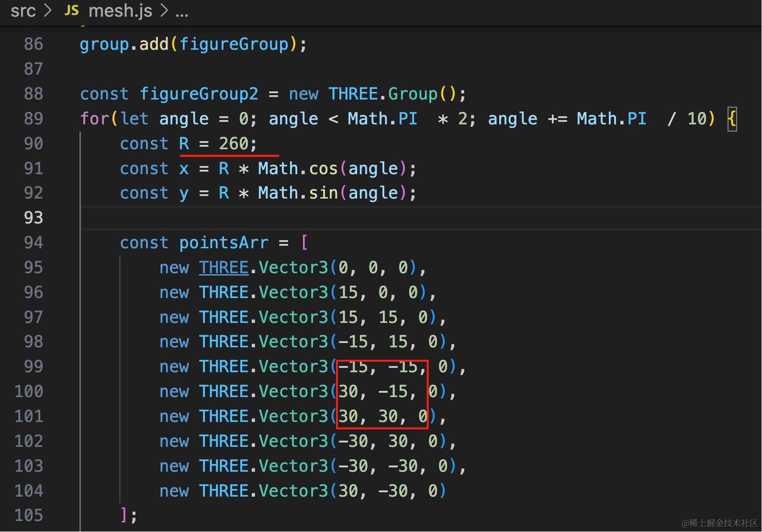
Task: Place cursor on empty line 93
Action: [421, 218]
